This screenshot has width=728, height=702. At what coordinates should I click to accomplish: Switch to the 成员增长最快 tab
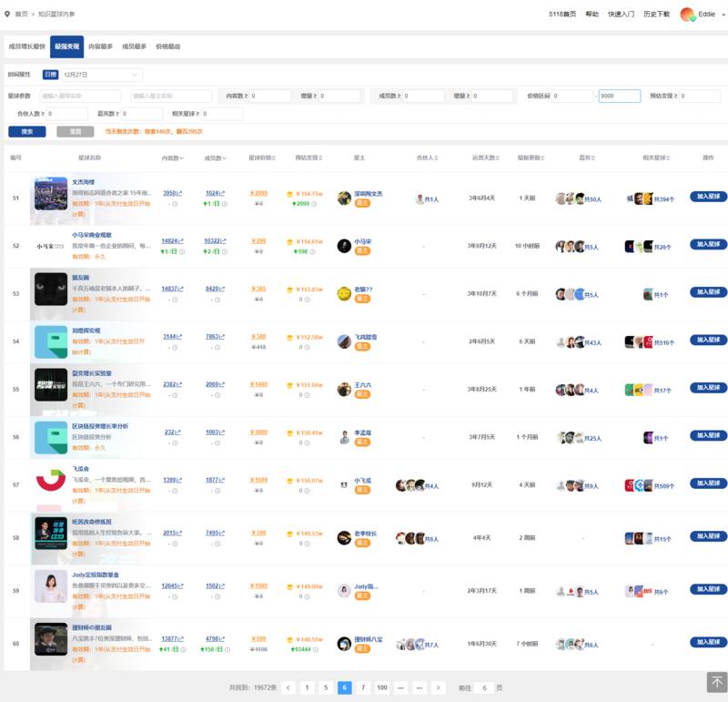tap(25, 46)
